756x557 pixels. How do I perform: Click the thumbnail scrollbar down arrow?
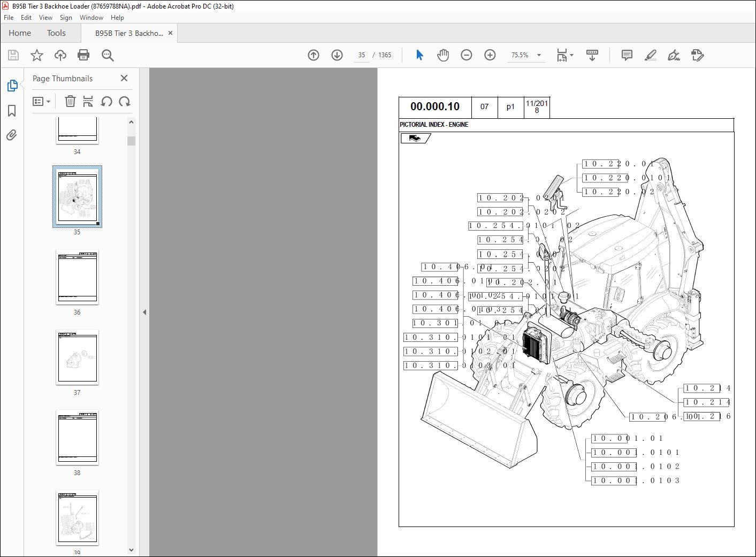131,550
